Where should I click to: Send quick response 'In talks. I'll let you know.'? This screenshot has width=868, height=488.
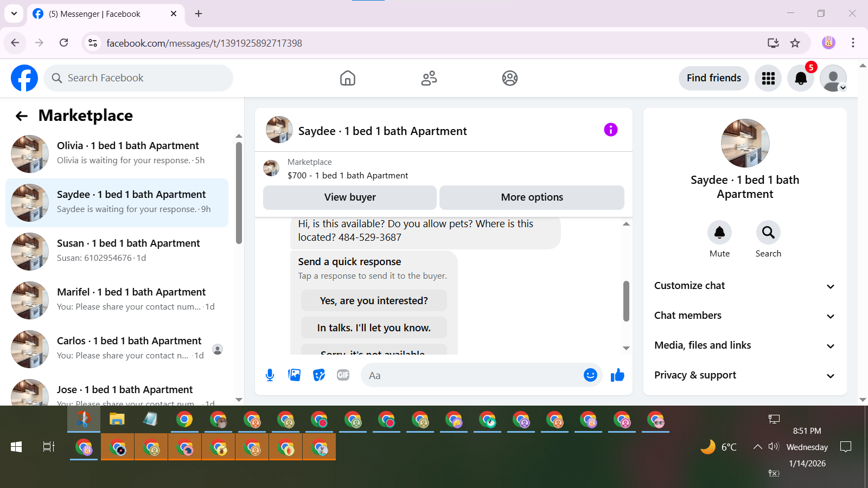click(374, 328)
